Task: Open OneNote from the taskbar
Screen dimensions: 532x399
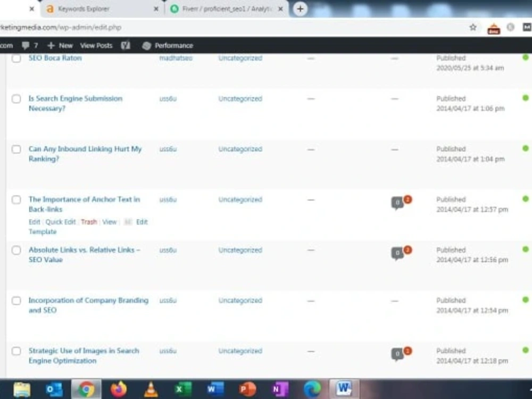Action: pyautogui.click(x=280, y=389)
